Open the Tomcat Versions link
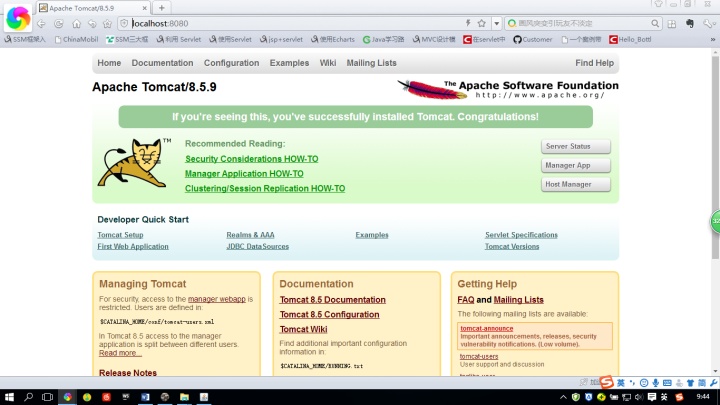 click(x=512, y=246)
